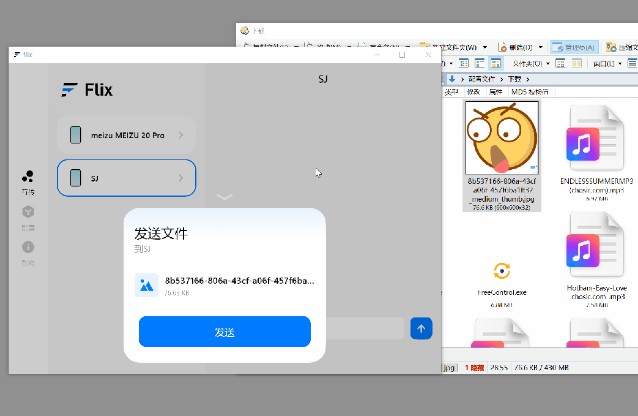Click the red selected-count status bar text
The height and width of the screenshot is (416, 638).
474,368
